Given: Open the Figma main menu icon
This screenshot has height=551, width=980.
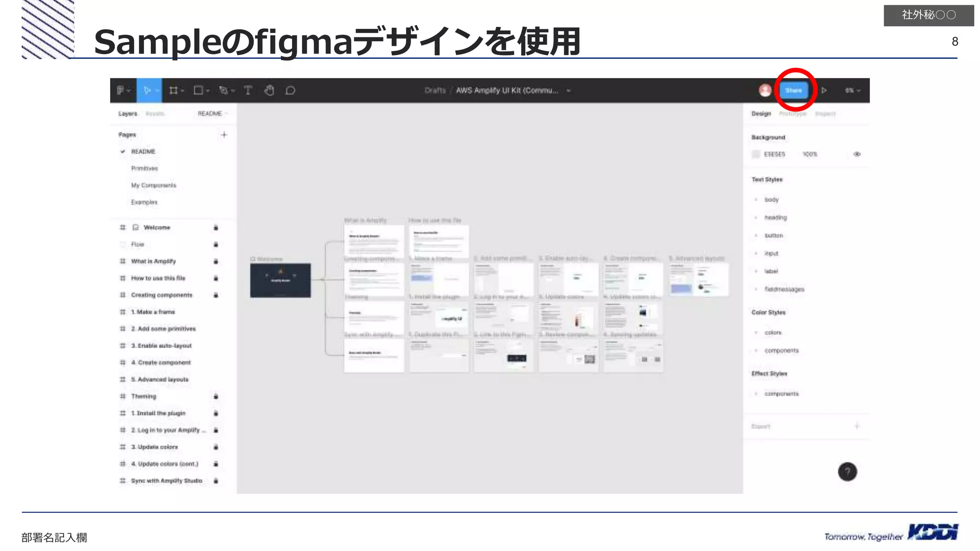Looking at the screenshot, I should coord(121,90).
